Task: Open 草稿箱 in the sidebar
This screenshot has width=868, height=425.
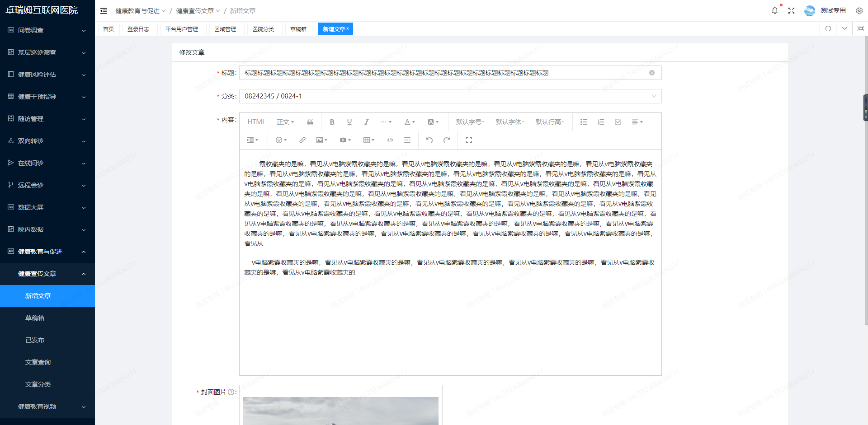Action: (x=47, y=318)
